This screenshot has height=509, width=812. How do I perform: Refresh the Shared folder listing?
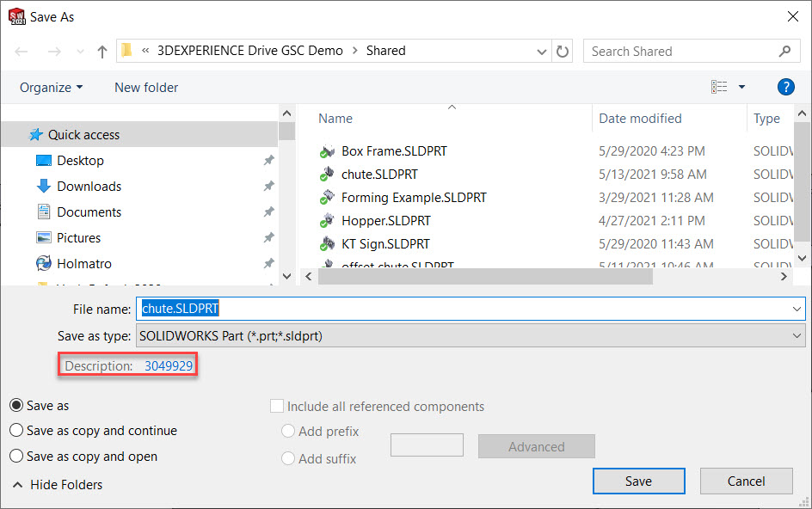pyautogui.click(x=563, y=52)
